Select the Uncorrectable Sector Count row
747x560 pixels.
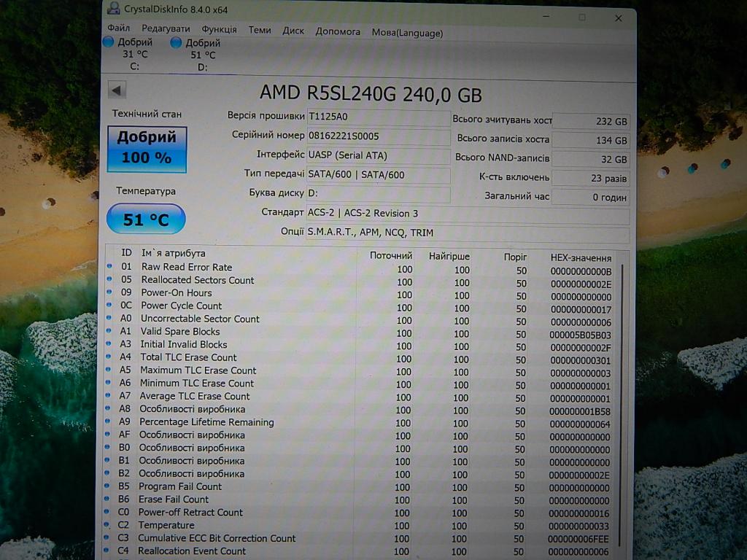(x=360, y=320)
